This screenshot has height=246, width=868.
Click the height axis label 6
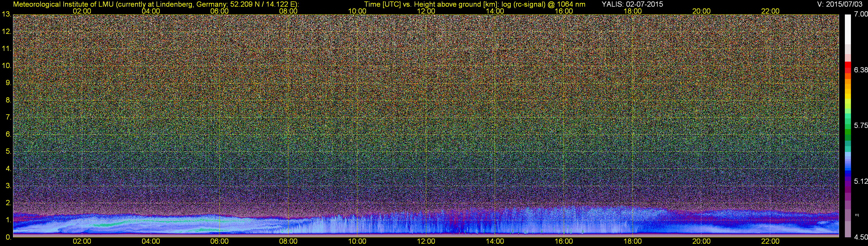[x=8, y=135]
